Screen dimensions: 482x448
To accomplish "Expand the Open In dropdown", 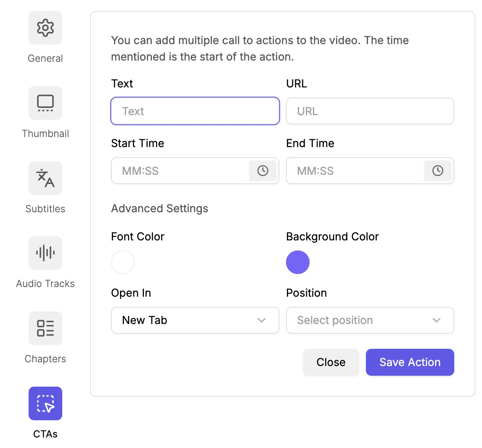I will pos(195,320).
